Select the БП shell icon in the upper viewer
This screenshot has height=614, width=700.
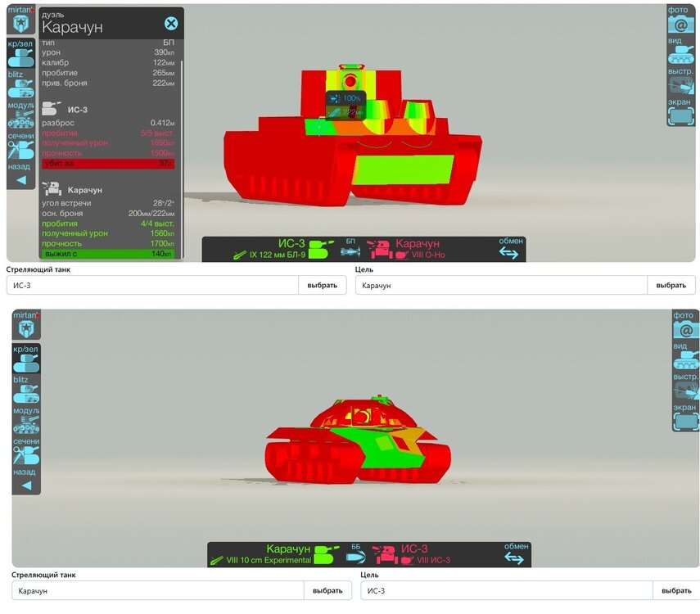click(350, 248)
